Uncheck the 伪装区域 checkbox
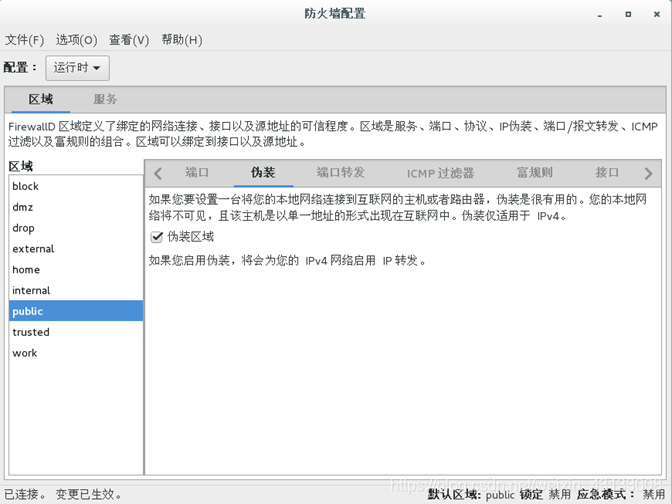Screen dimensions: 672x504 click(157, 237)
